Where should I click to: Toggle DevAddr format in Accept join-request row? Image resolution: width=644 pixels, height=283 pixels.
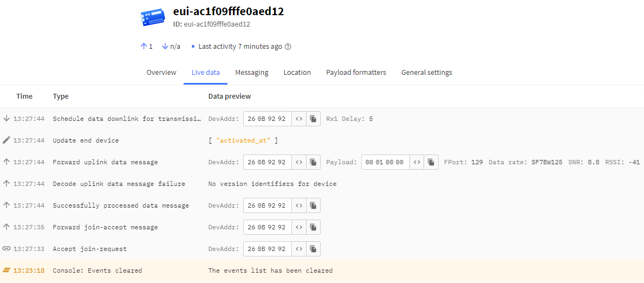299,249
